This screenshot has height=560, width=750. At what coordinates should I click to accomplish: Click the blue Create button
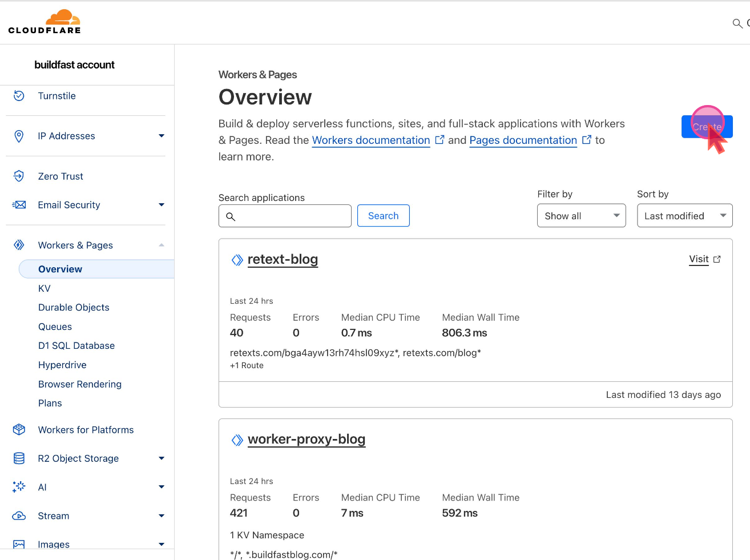click(707, 127)
